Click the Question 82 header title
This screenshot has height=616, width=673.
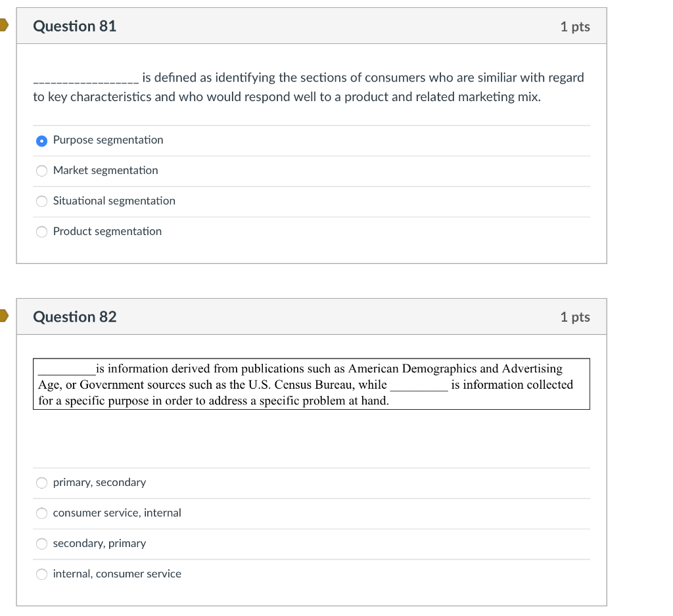(x=74, y=317)
